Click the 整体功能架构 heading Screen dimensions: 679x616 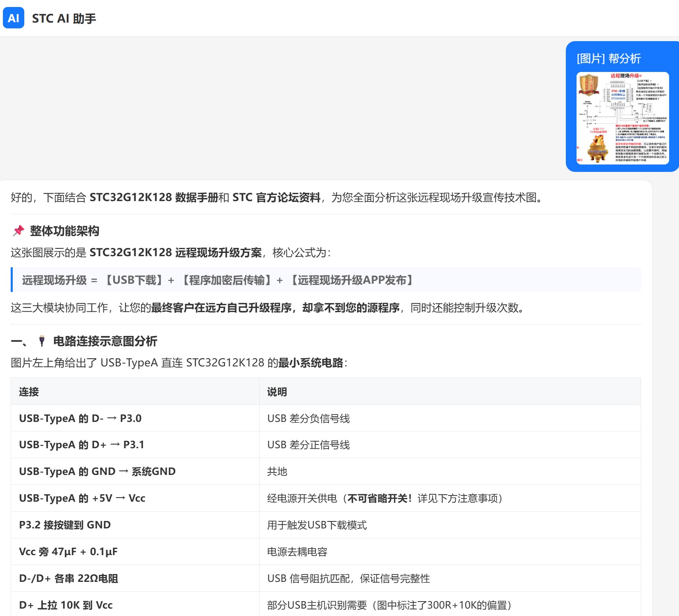(65, 231)
